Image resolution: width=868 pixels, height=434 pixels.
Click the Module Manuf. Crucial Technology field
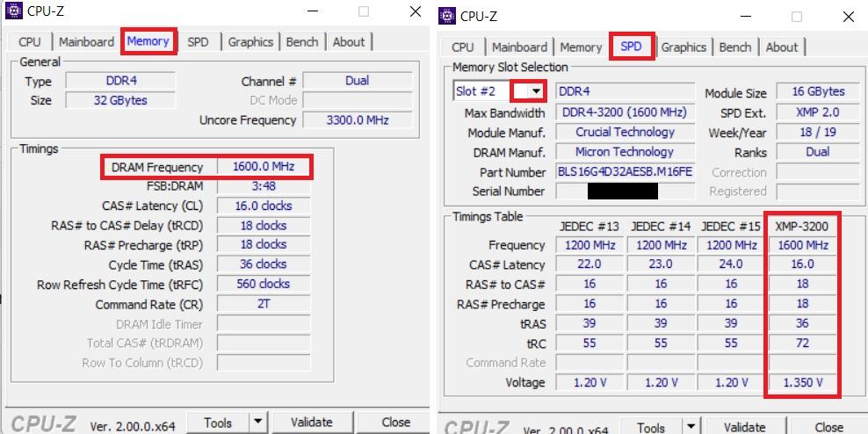click(x=625, y=133)
